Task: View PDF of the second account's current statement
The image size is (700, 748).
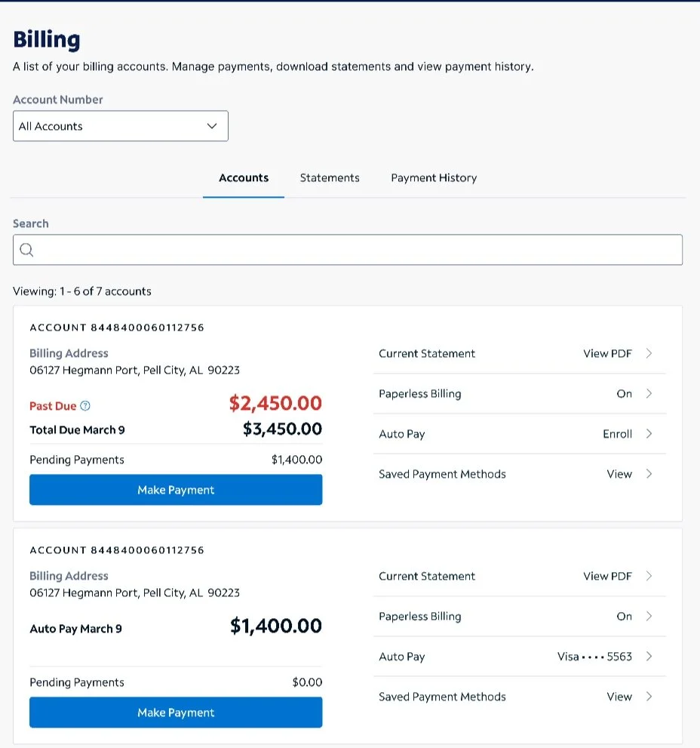Action: tap(607, 576)
